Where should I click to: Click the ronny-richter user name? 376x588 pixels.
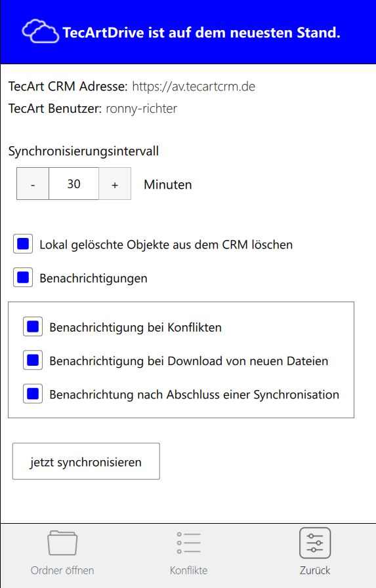[142, 109]
